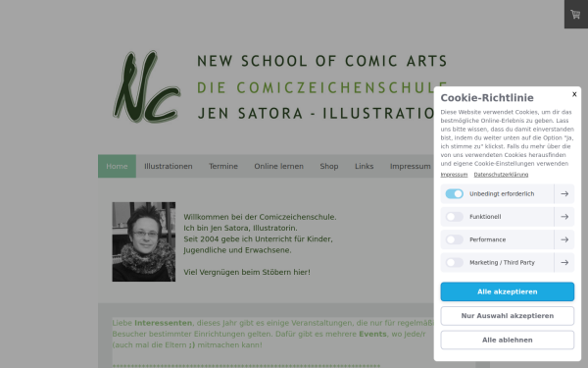This screenshot has width=588, height=368.
Task: Open the Illustrationen menu item
Action: click(169, 166)
